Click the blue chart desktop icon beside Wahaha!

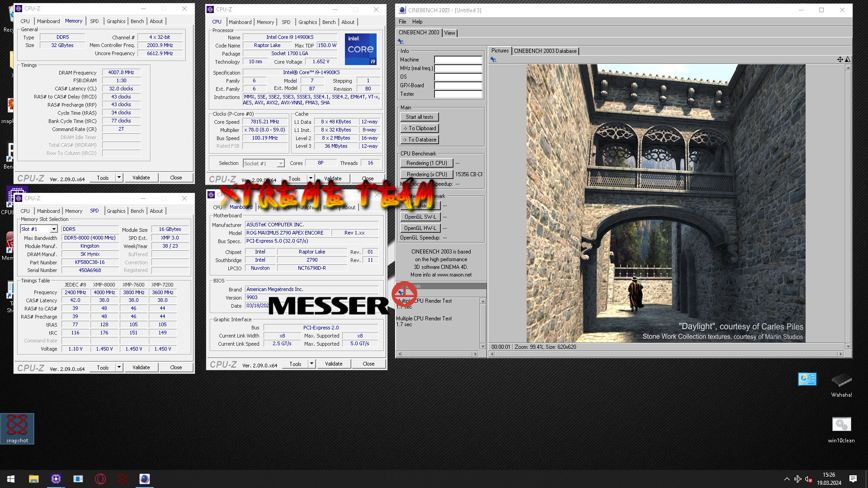click(807, 379)
